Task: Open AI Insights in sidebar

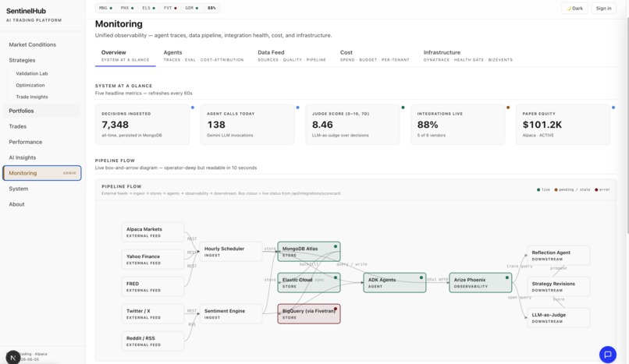Action: point(41,157)
